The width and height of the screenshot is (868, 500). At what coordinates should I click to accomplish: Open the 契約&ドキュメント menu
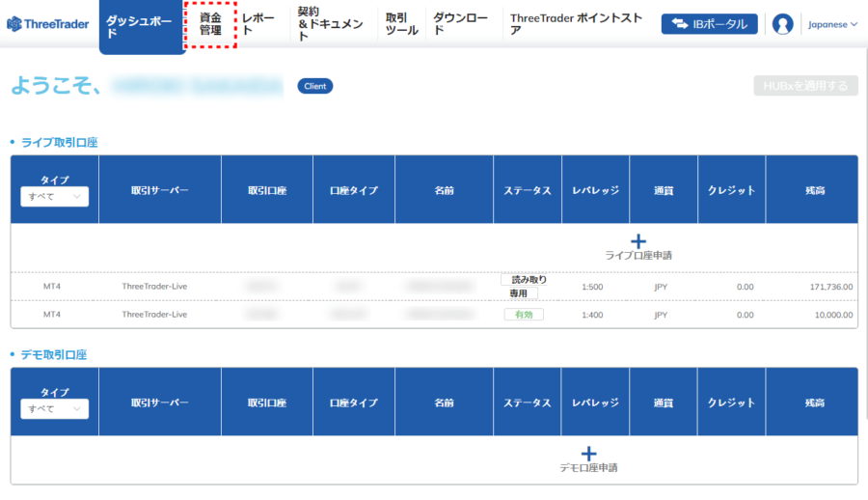coord(330,24)
